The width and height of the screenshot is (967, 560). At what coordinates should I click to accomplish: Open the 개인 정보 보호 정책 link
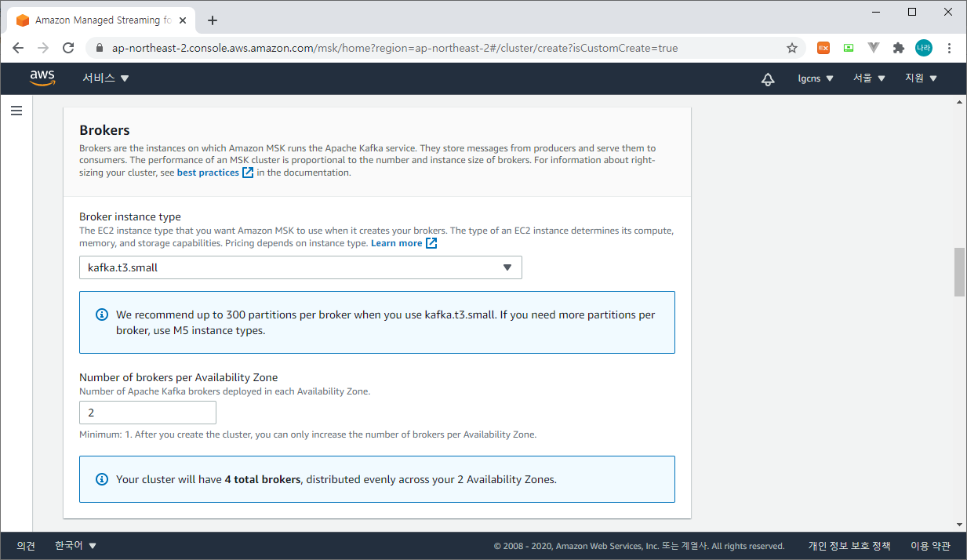click(849, 546)
